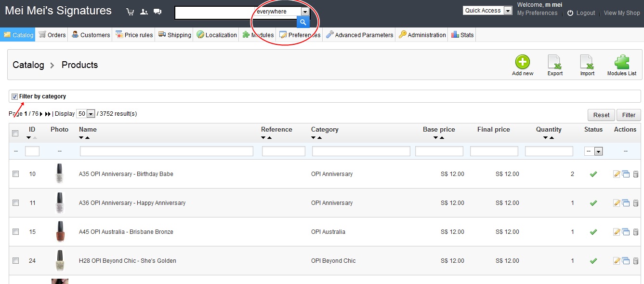Open the Price rules tab

tap(134, 35)
